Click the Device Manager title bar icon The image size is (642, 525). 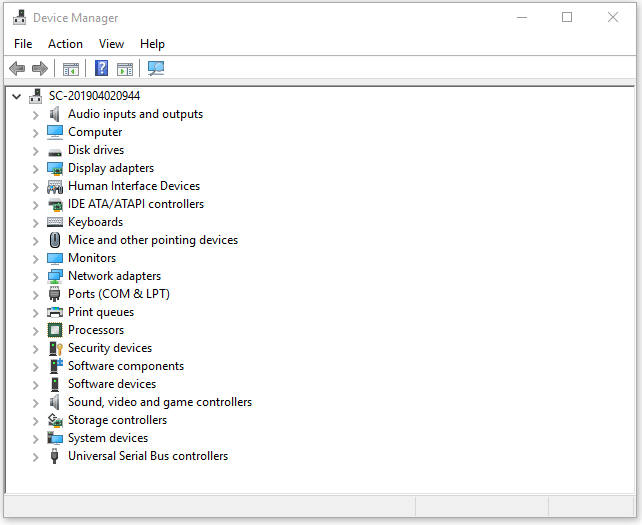pyautogui.click(x=19, y=18)
